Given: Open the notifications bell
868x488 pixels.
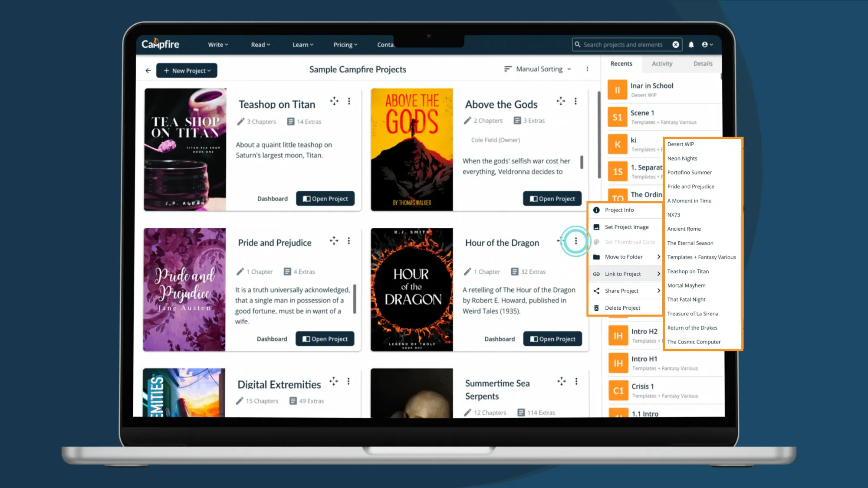Looking at the screenshot, I should pyautogui.click(x=691, y=45).
